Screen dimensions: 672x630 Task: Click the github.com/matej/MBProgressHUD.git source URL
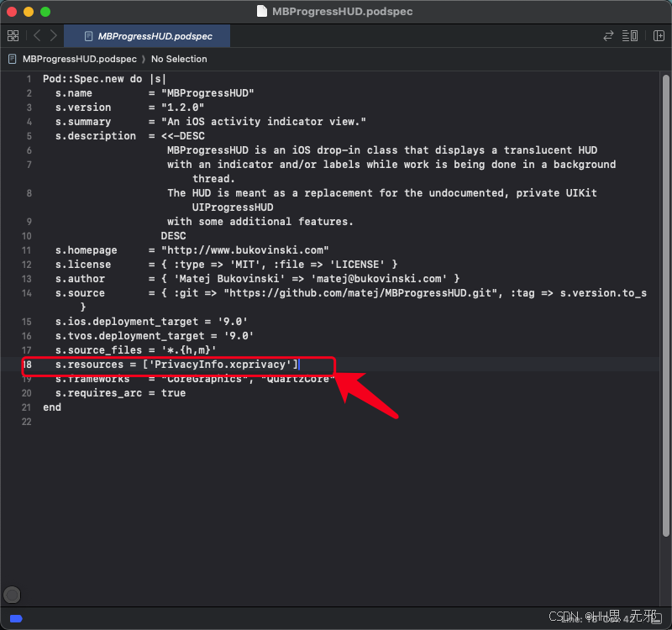pos(360,293)
